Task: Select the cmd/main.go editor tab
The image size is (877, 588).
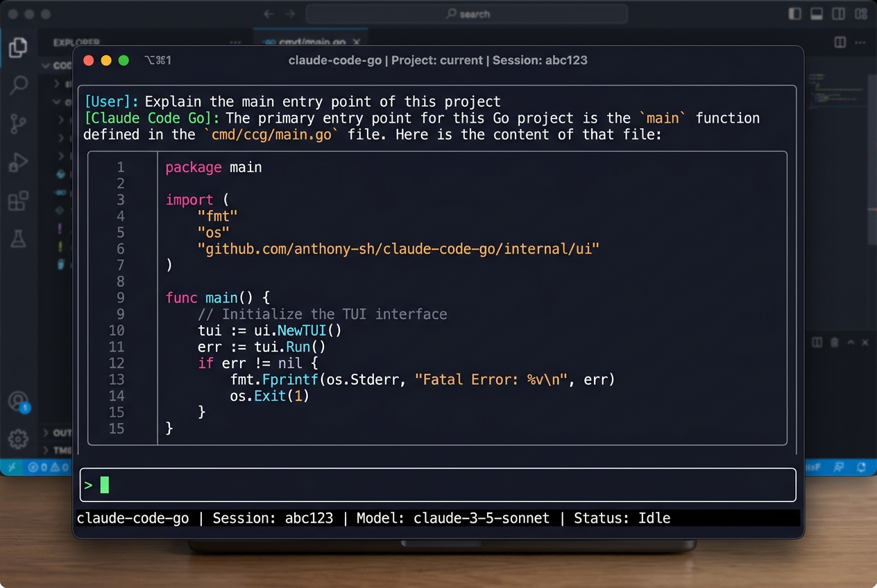Action: (x=310, y=41)
